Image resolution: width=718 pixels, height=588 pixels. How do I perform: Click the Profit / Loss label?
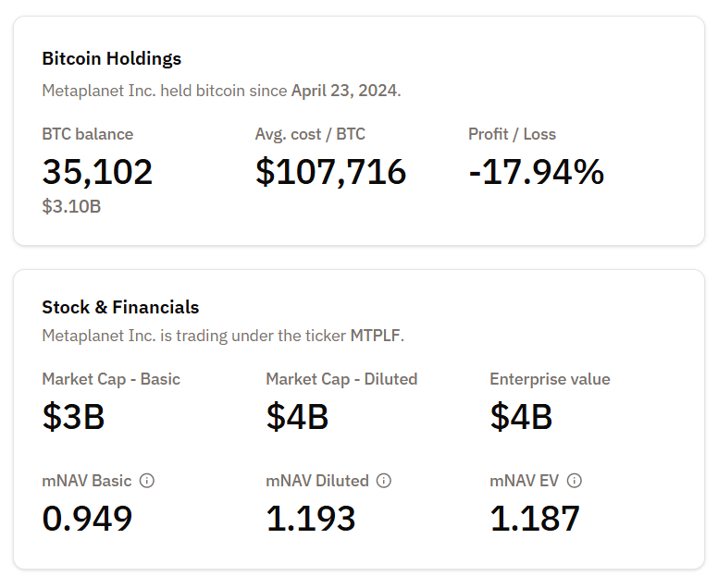tap(512, 134)
